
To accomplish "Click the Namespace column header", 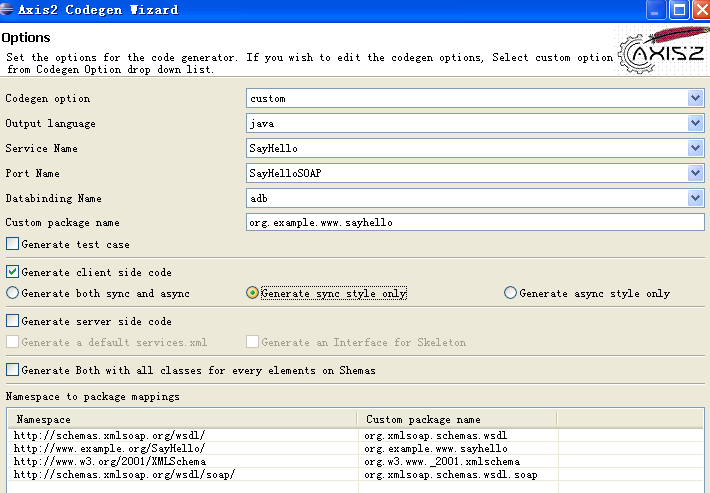I will click(180, 419).
